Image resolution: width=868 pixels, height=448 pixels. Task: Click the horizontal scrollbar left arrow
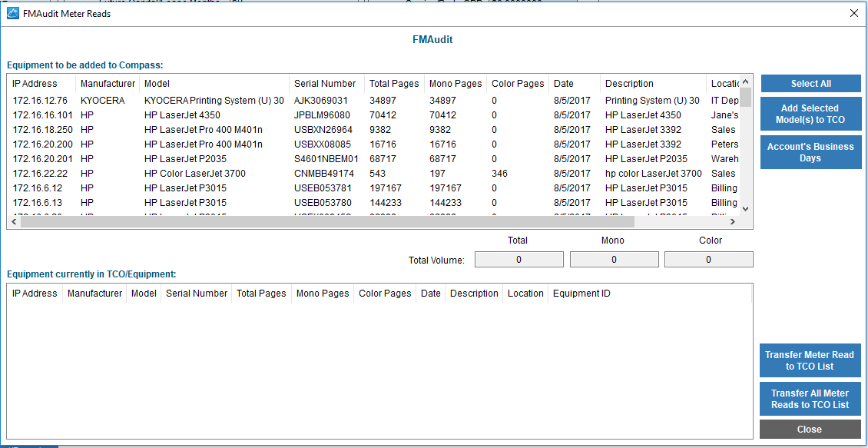click(14, 221)
